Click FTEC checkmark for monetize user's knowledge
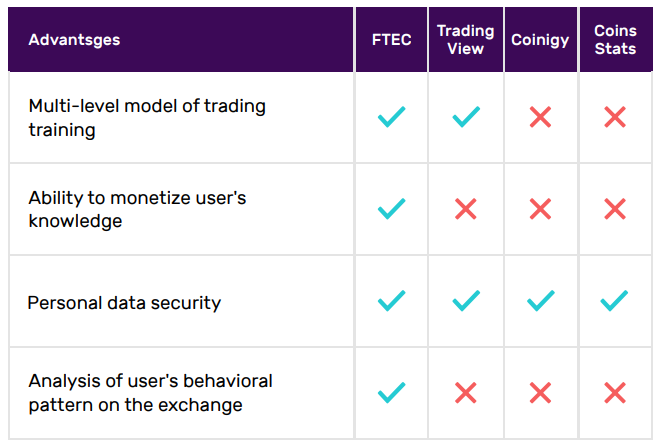Screen dimensions: 658x448 [x=392, y=208]
